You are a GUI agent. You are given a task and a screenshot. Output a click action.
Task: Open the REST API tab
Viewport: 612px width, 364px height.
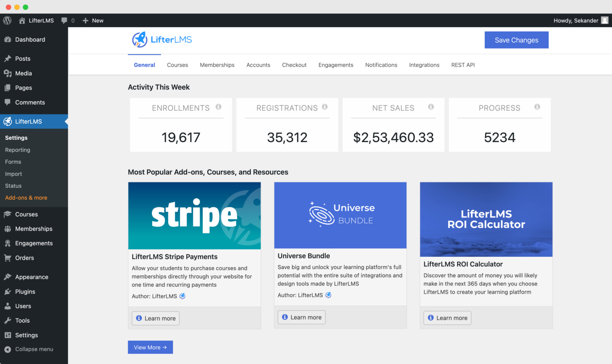click(463, 65)
